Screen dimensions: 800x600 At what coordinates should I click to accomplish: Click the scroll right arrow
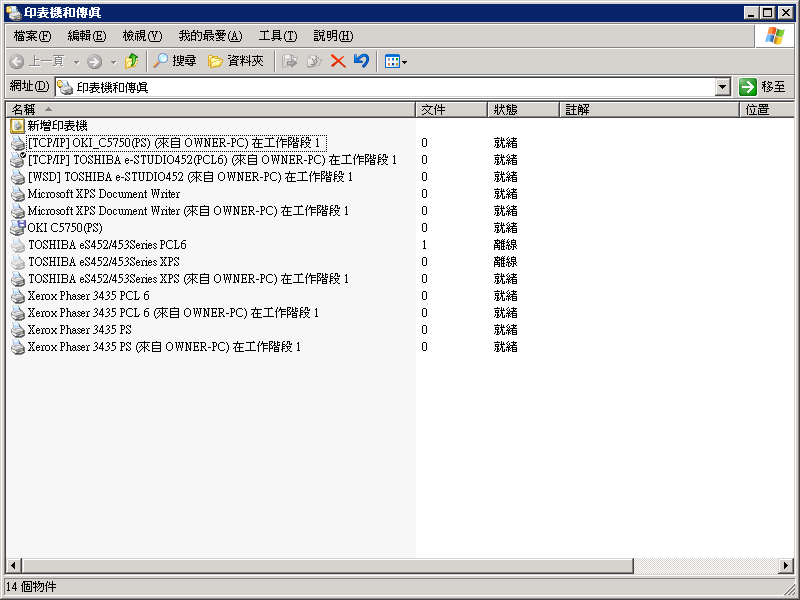pos(786,565)
